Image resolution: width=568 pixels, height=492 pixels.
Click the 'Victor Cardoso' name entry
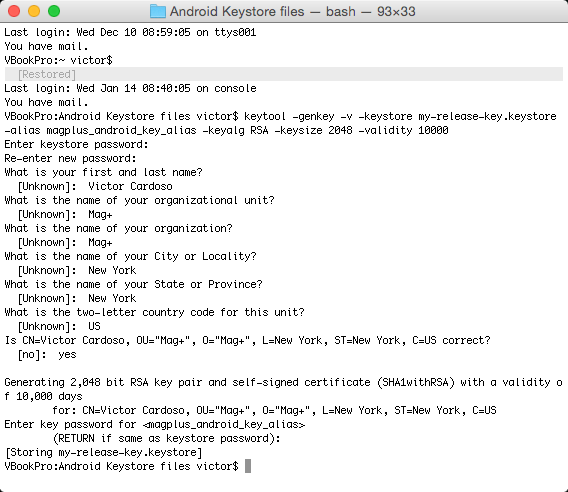[x=130, y=186]
